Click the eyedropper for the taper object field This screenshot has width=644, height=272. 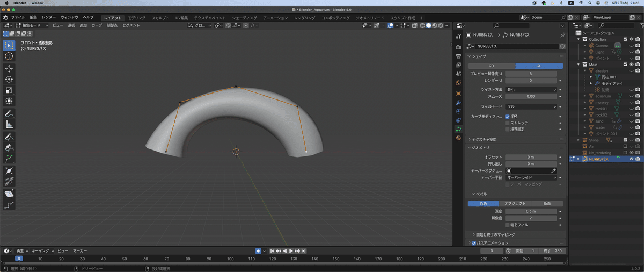(x=553, y=170)
